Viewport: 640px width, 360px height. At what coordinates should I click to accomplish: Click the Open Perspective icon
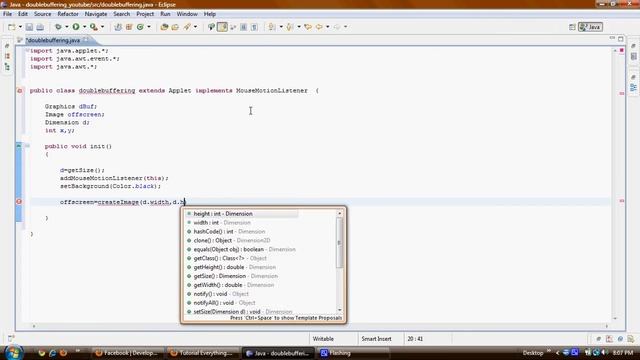572,27
